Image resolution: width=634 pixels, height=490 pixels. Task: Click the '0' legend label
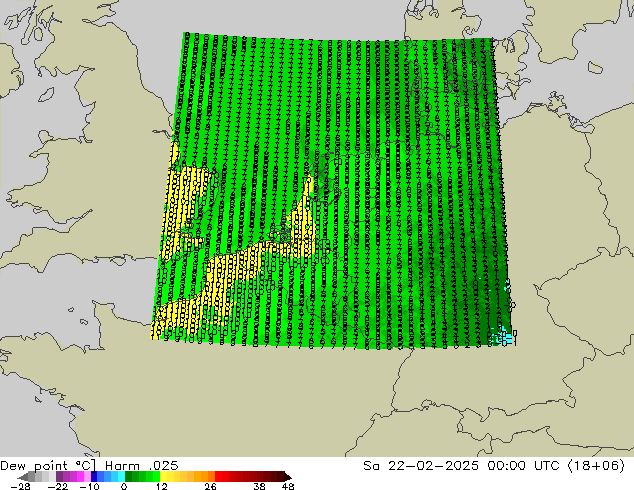pos(124,486)
